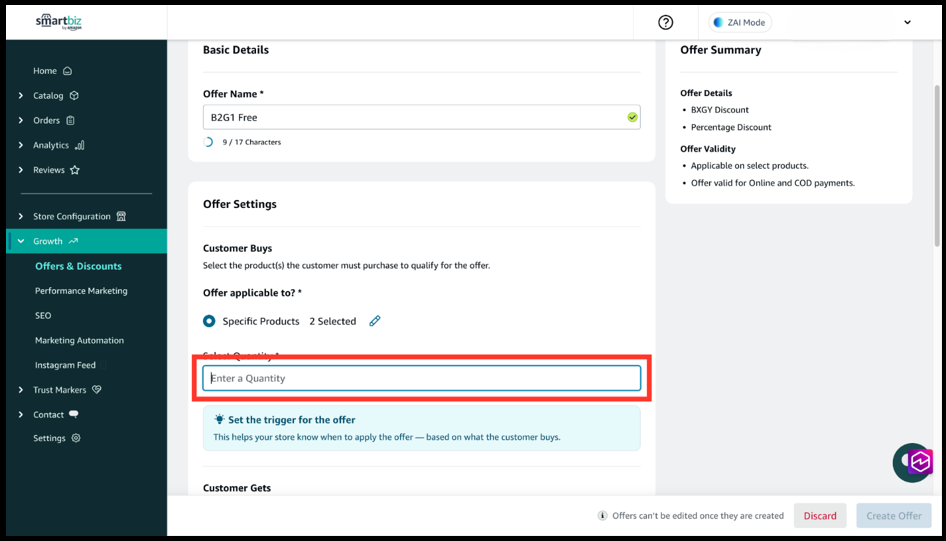Select the Specific Products radio button
The width and height of the screenshot is (946, 541).
[x=209, y=321]
